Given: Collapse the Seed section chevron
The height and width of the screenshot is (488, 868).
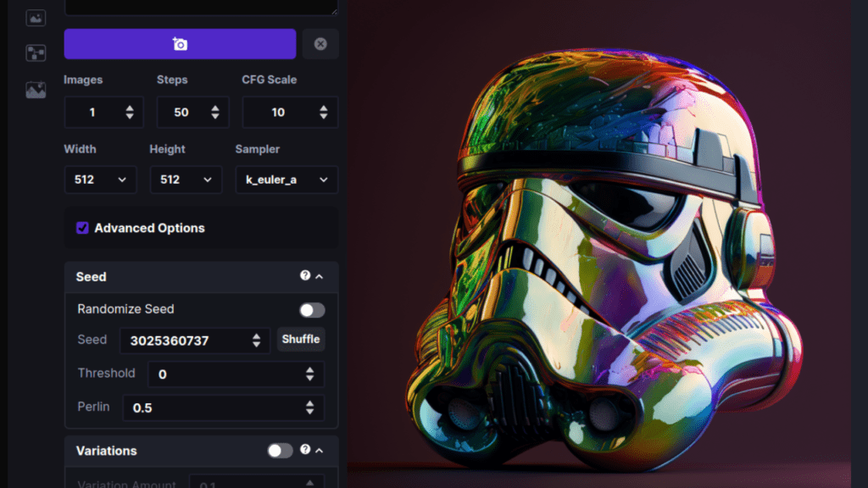Looking at the screenshot, I should pos(318,276).
